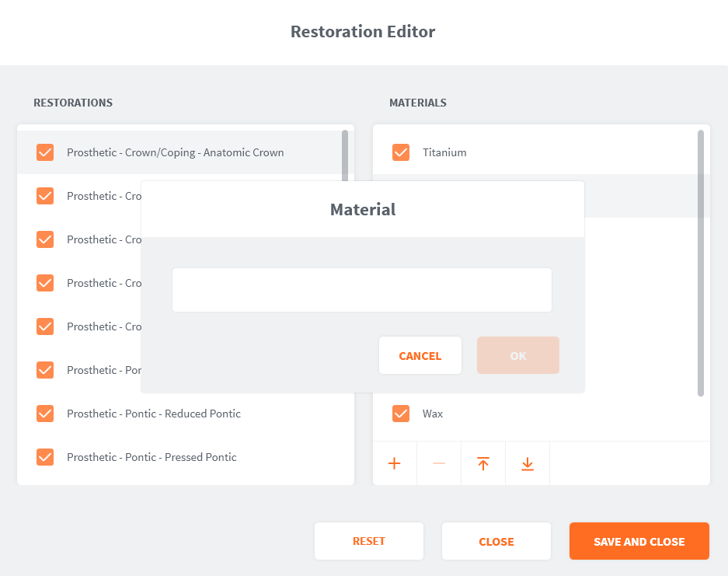Click the Close button

click(496, 541)
